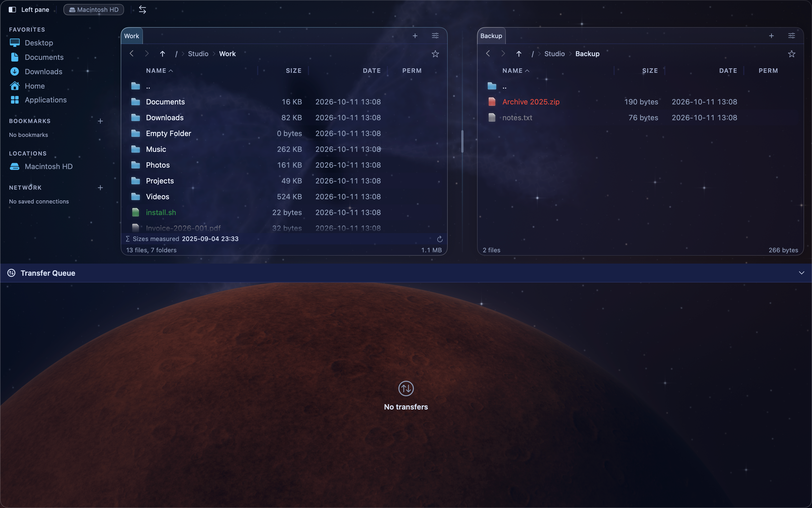Go forward in Work pane
Screen dimensions: 812x508
pos(147,53)
